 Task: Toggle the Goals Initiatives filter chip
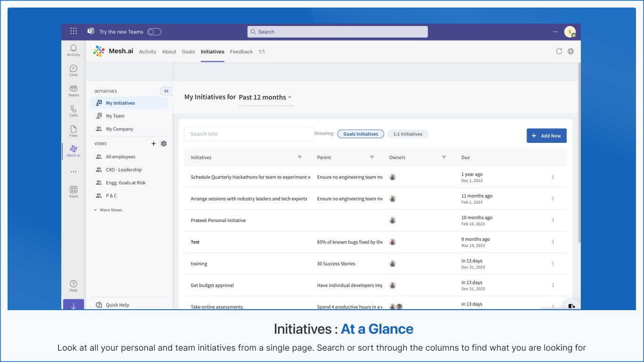pyautogui.click(x=361, y=134)
